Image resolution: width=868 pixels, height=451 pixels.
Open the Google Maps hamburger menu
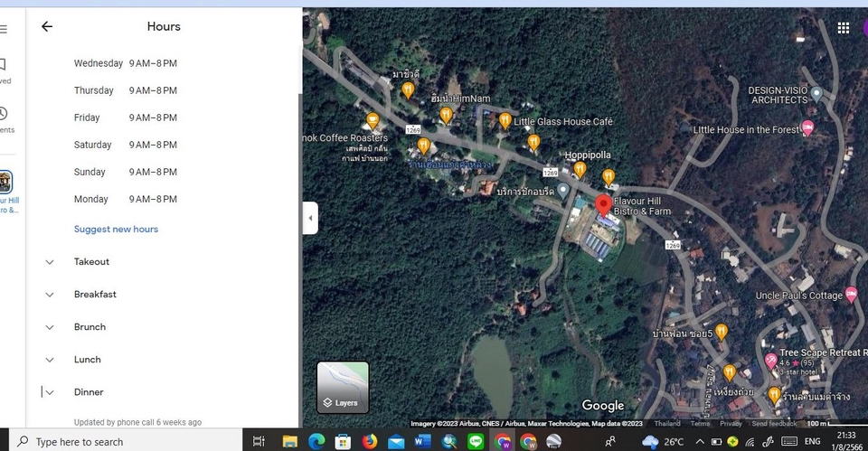point(4,29)
